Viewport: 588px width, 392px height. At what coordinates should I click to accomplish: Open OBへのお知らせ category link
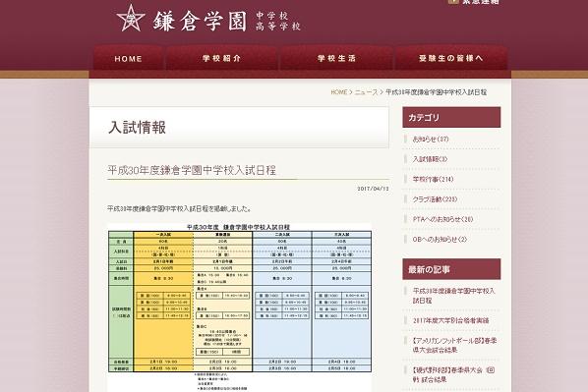click(x=440, y=240)
